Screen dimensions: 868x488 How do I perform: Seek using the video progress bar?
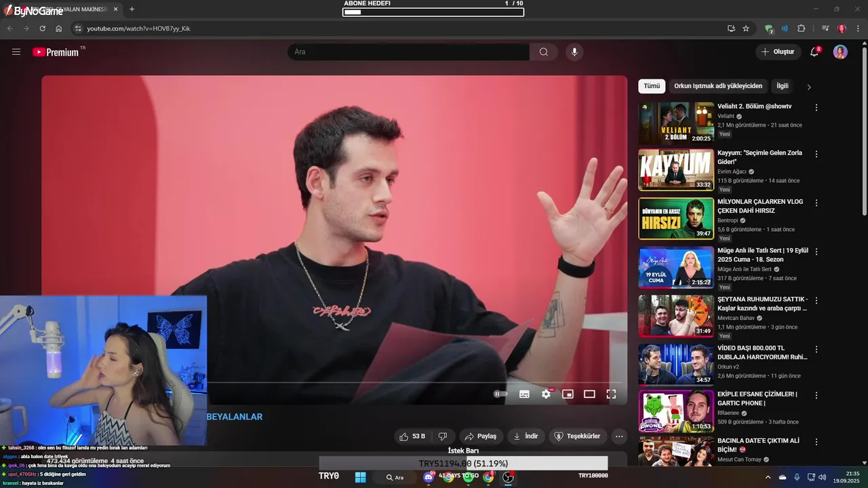(417, 382)
